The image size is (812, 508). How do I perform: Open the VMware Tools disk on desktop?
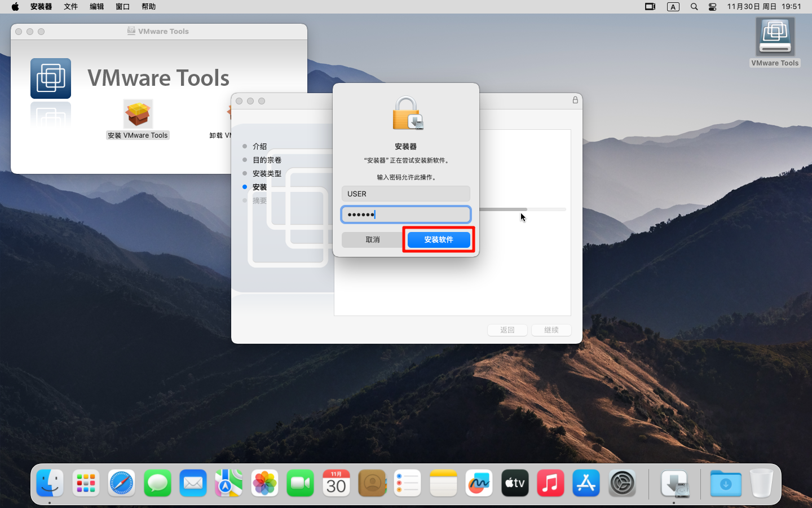coord(775,37)
